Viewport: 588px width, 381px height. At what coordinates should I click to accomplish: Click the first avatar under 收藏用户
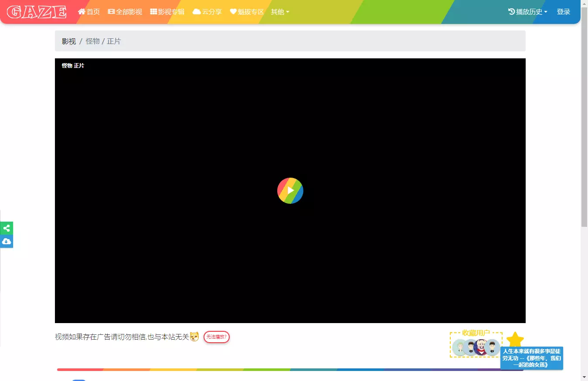(x=459, y=347)
